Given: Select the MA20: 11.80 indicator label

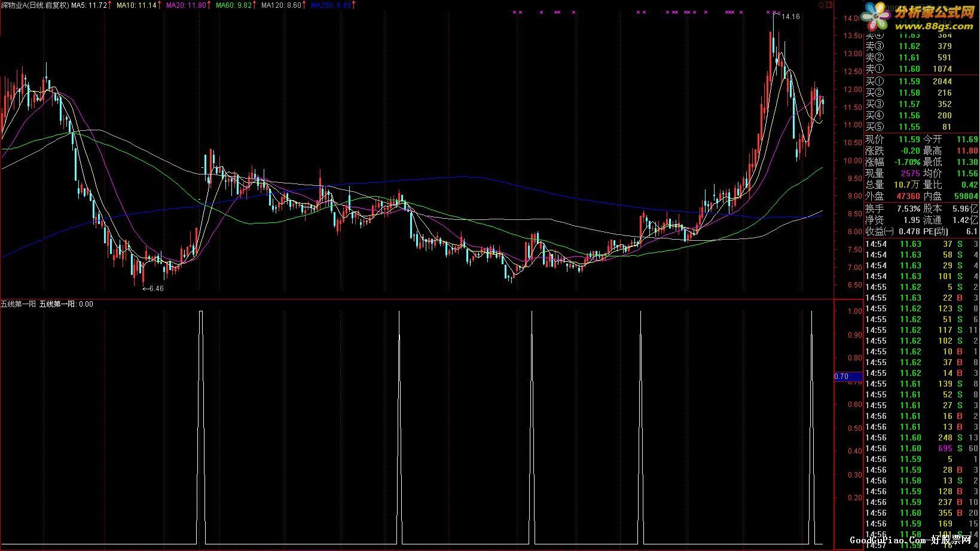Looking at the screenshot, I should click(x=186, y=5).
